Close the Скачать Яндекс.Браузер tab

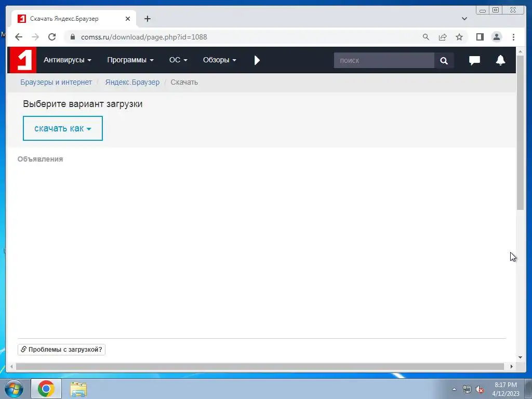click(x=128, y=19)
